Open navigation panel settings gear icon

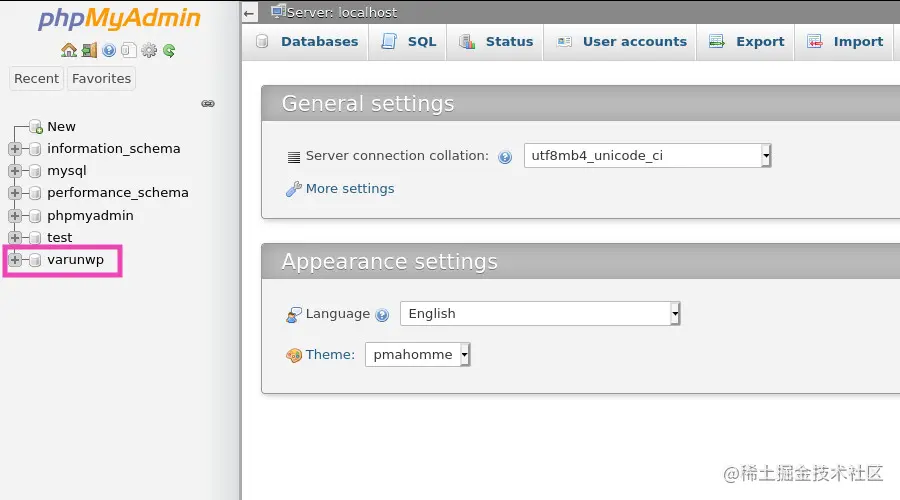point(149,50)
